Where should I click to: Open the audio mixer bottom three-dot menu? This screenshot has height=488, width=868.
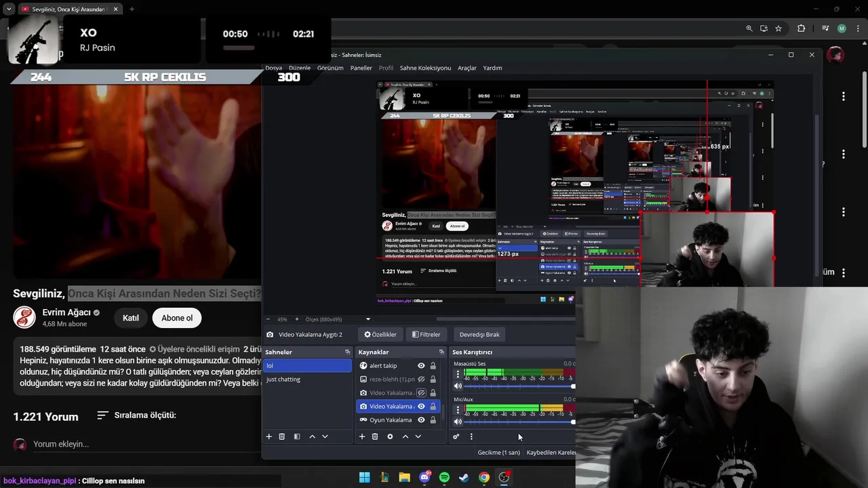pos(471,436)
